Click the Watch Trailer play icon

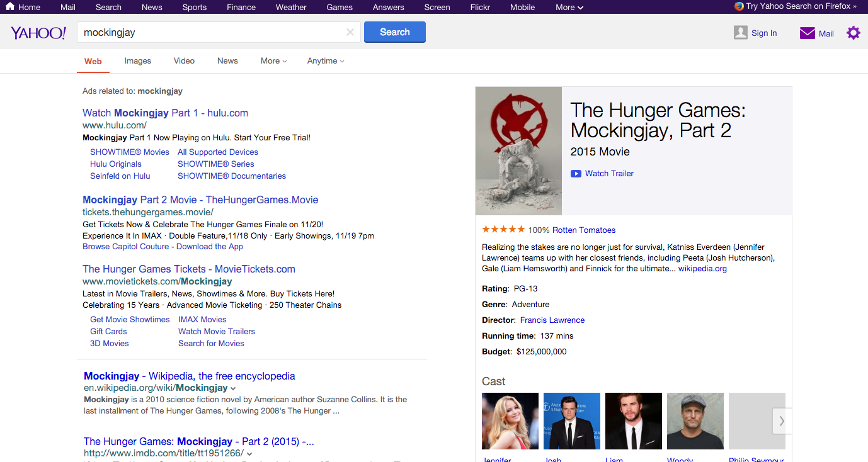click(x=576, y=174)
